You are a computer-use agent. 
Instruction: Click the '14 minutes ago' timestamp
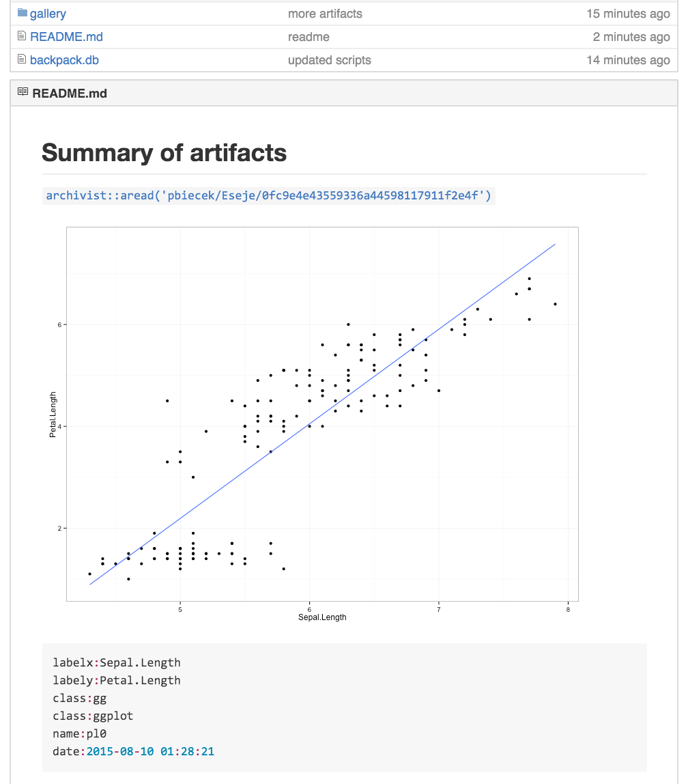coord(628,60)
